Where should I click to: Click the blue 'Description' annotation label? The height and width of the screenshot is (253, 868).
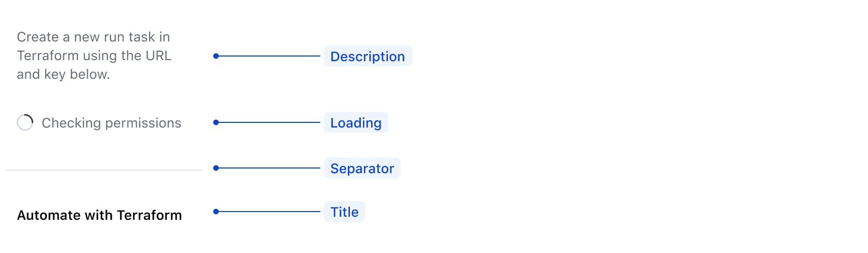coord(368,57)
